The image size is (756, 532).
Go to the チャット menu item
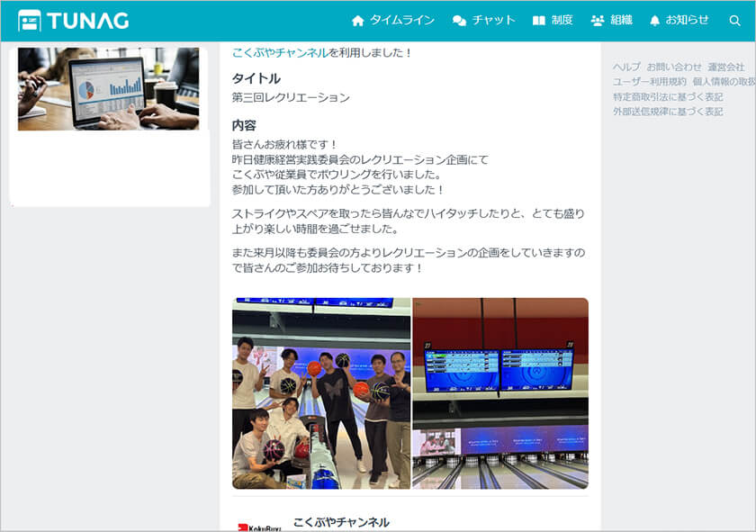494,20
